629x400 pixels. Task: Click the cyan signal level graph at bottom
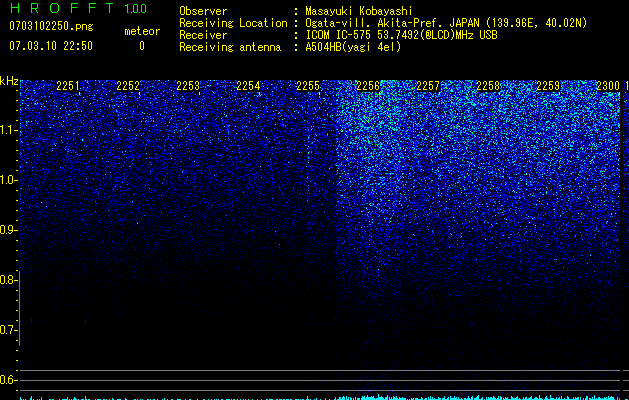320,398
